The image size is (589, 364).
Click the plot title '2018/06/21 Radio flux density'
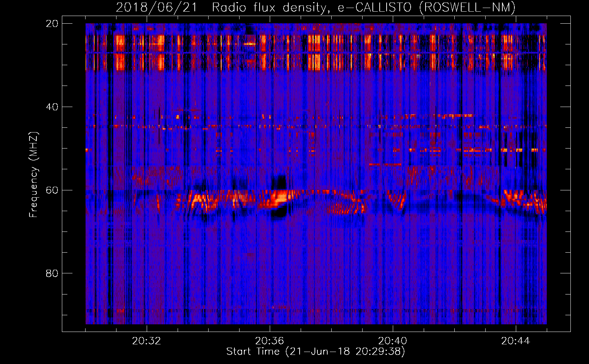(316, 7)
